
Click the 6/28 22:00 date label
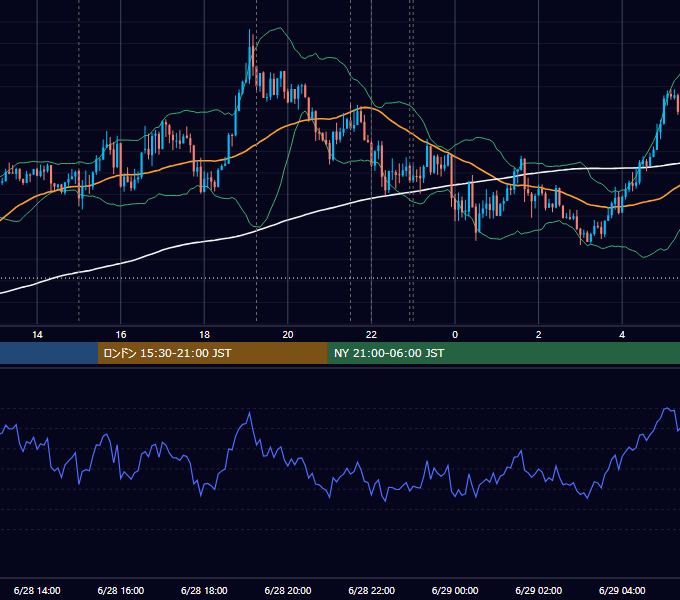point(371,590)
